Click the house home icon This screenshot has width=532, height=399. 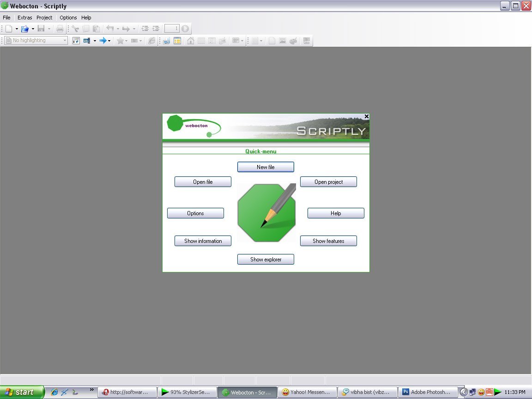pyautogui.click(x=191, y=41)
